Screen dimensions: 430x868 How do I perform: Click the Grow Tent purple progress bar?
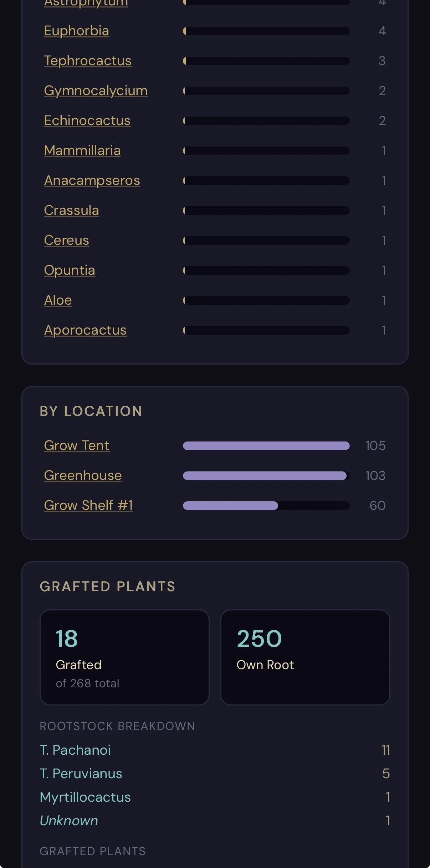[266, 446]
